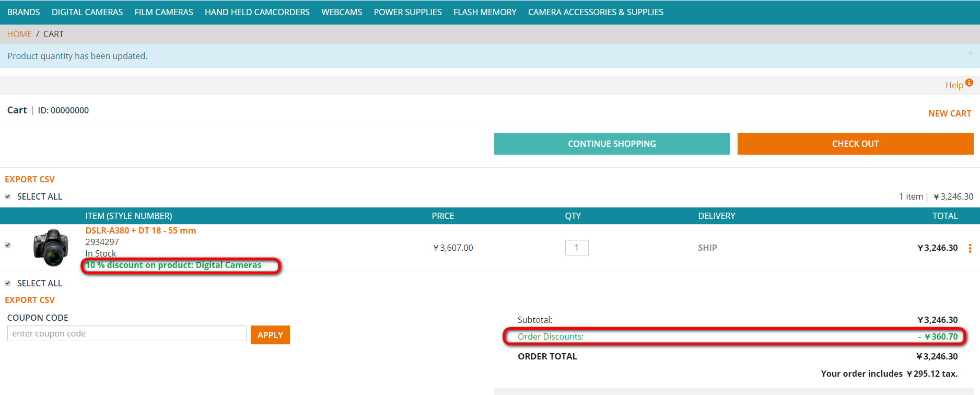Proceed with the CHECK OUT button
Viewport: 980px width, 395px height.
(x=855, y=144)
